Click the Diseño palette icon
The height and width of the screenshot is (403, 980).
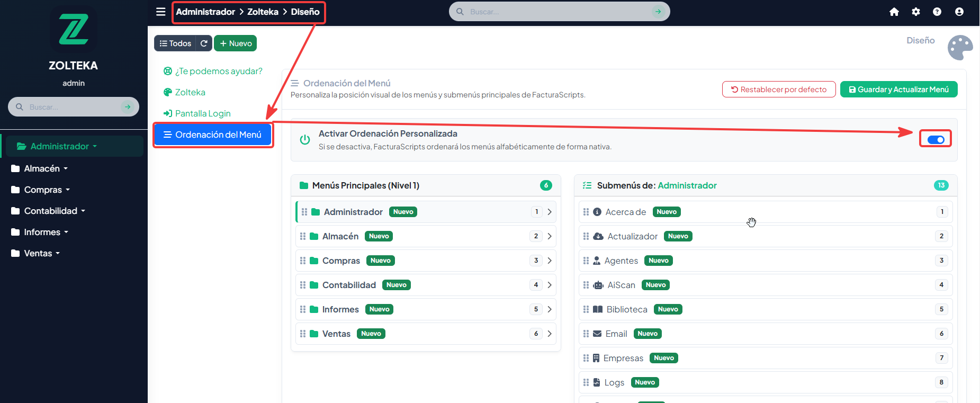(960, 48)
